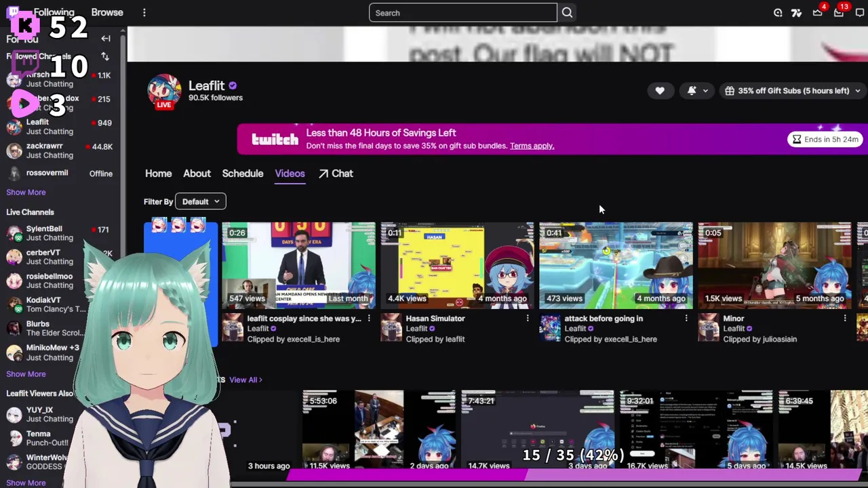Screen dimensions: 868x488
Task: Open the FrankerFaceZ control center icon
Action: (x=778, y=13)
